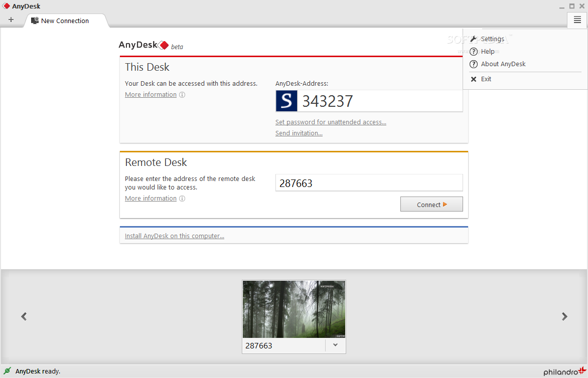Focus the remote desk address input field
The image size is (588, 378).
point(369,183)
